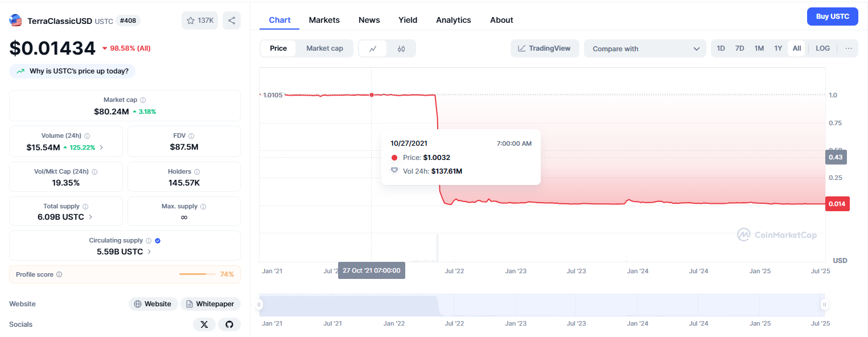Open the X (Twitter) social link
Viewport: 868px width, 337px height.
204,324
